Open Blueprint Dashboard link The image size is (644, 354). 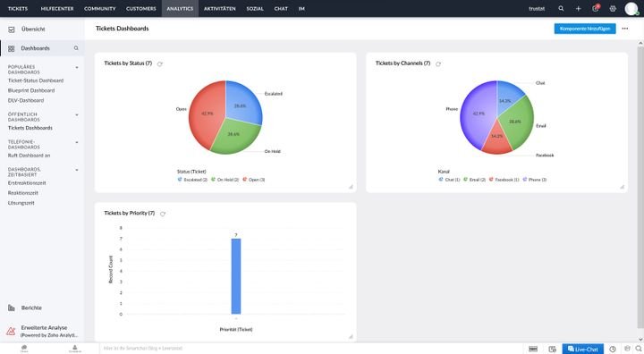pos(31,90)
